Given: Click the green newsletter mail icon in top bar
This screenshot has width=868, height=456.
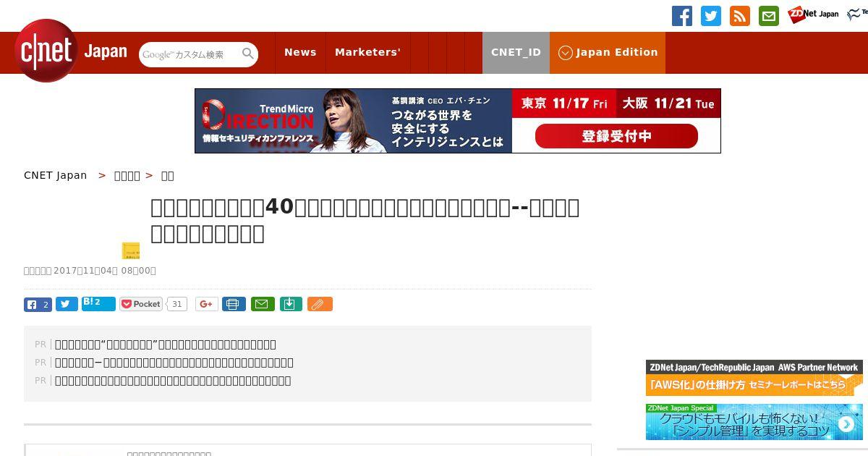Looking at the screenshot, I should pos(769,16).
